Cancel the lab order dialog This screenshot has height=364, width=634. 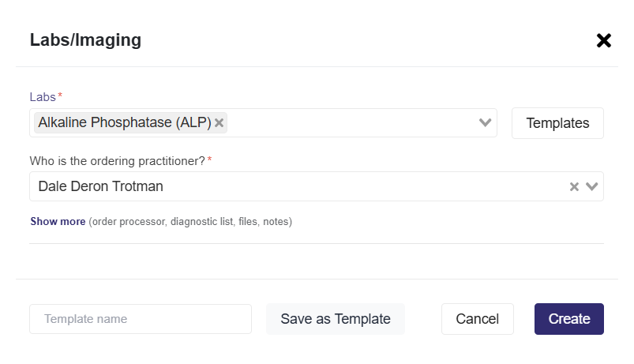[x=477, y=319]
